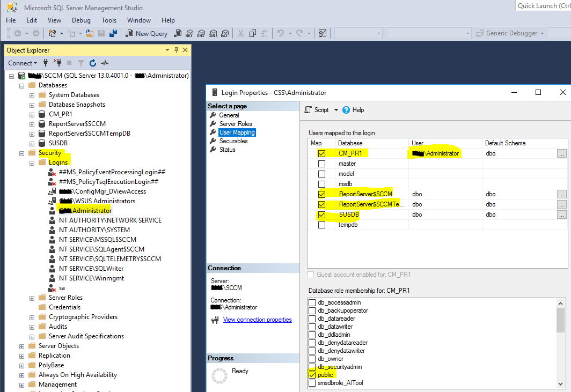
Task: Open the Tools menu
Action: (109, 20)
